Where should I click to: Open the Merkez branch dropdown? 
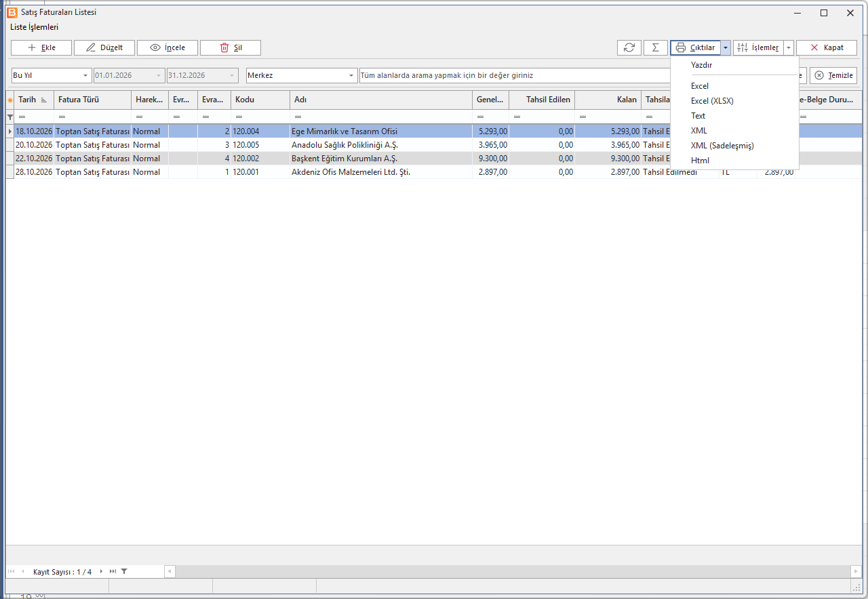(351, 75)
